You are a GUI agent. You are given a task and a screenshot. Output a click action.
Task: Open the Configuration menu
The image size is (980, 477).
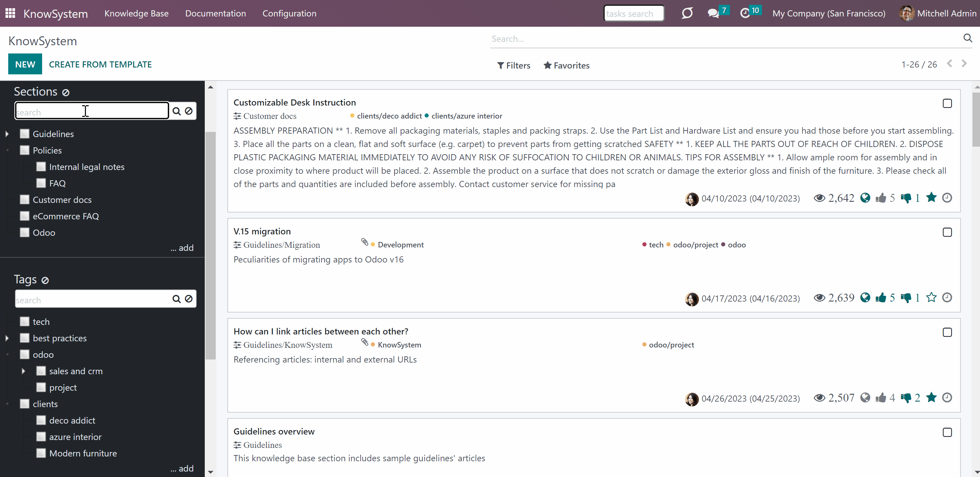(x=289, y=13)
